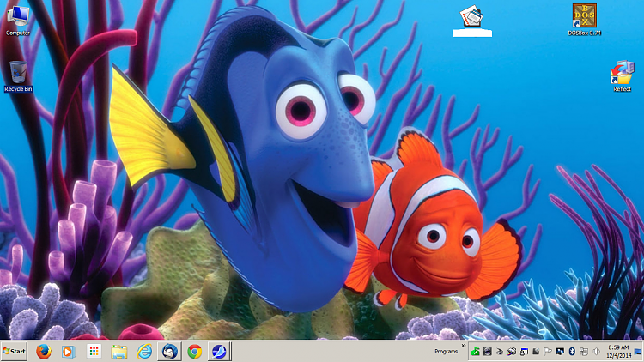644x362 pixels.
Task: Click the colorful printer tray icon
Action: 512,352
